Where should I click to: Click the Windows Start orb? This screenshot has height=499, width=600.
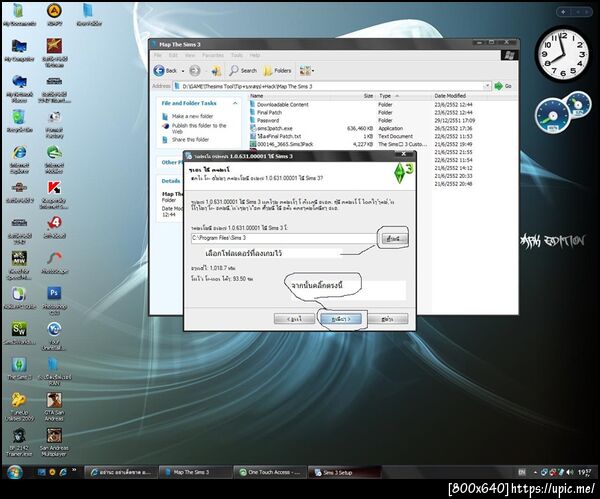click(x=15, y=472)
